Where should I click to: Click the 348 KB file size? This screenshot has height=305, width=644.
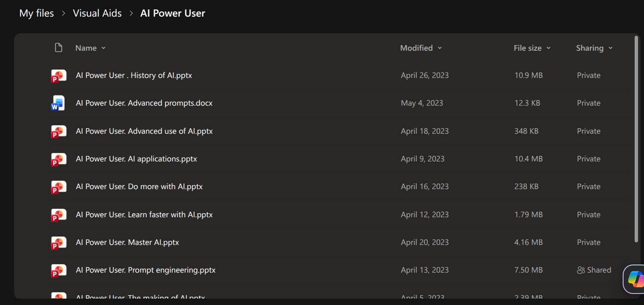pos(527,131)
